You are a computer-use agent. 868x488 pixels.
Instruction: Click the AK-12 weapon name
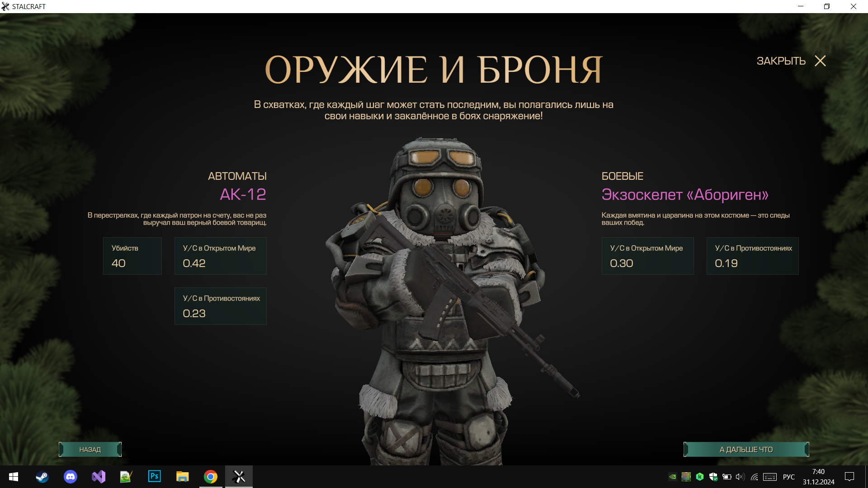tap(243, 194)
